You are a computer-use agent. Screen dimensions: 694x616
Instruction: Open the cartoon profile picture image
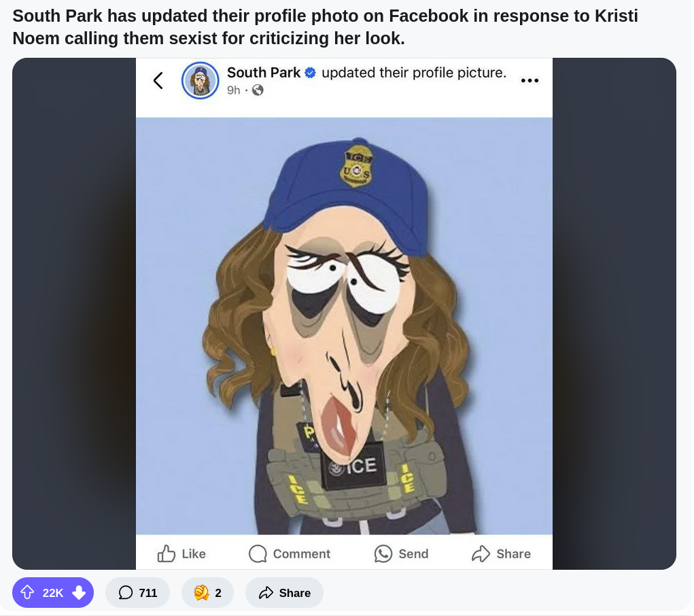point(344,326)
